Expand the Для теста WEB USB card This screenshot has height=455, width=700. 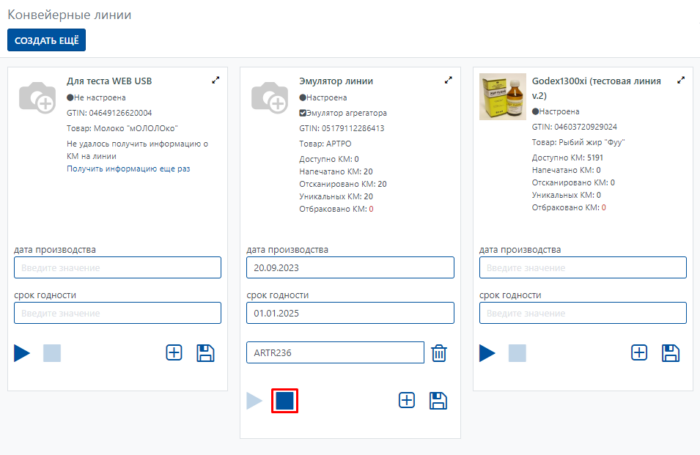(216, 80)
